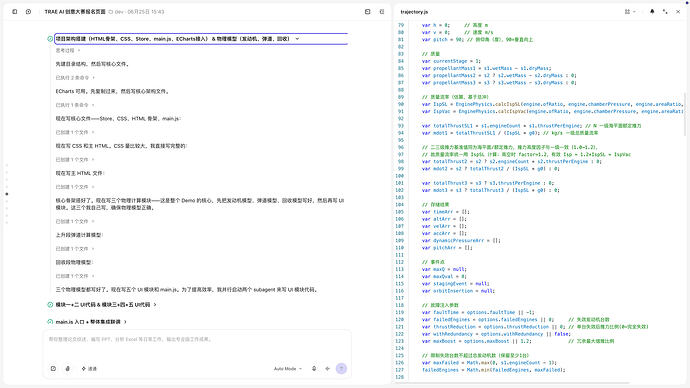
Task: Click the bell icon above the code editor
Action: [x=652, y=12]
